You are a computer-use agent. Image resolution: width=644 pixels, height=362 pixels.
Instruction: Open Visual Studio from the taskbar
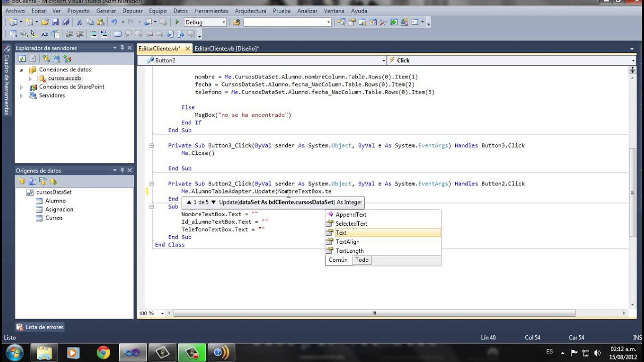(133, 352)
